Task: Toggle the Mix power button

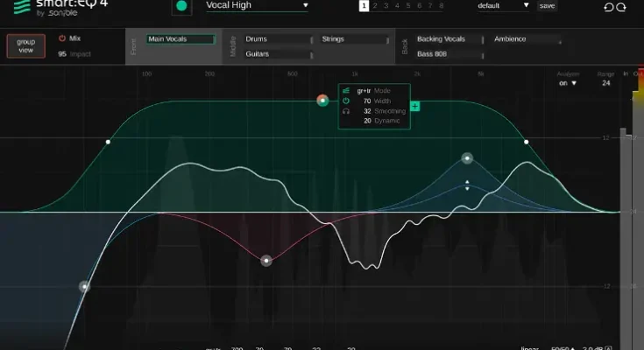Action: pyautogui.click(x=62, y=39)
